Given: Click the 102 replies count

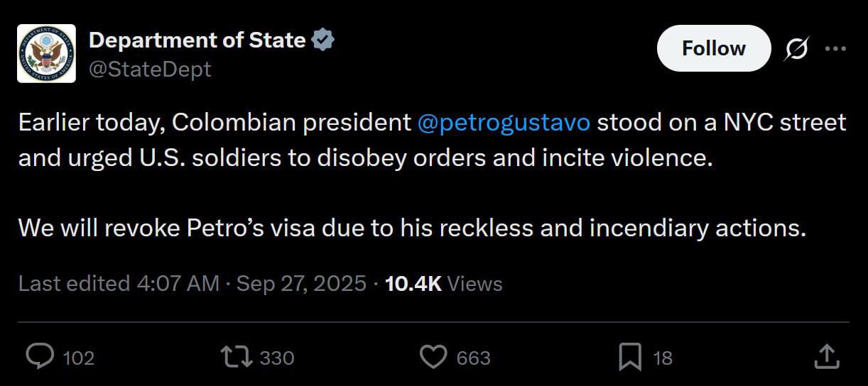Looking at the screenshot, I should pos(78,358).
